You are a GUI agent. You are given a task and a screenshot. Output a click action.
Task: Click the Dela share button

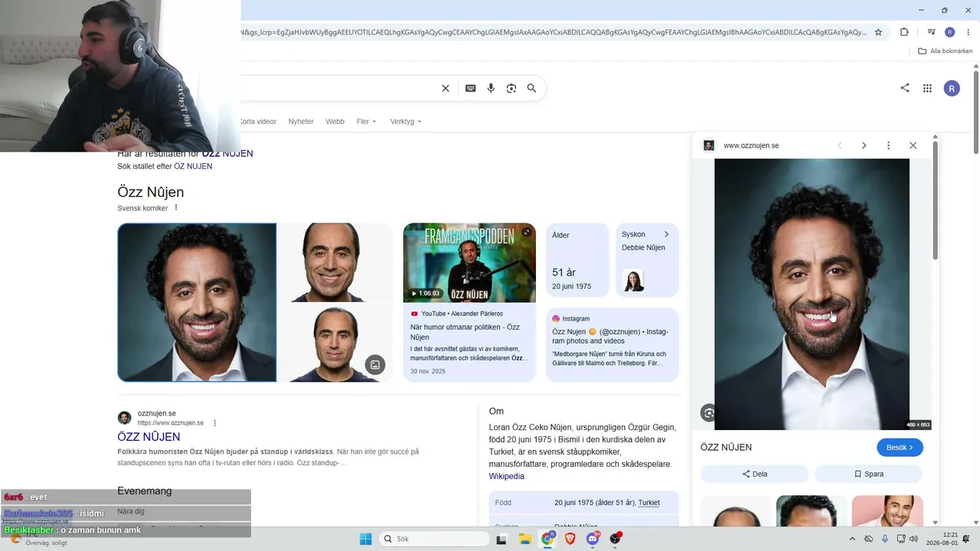coord(755,474)
